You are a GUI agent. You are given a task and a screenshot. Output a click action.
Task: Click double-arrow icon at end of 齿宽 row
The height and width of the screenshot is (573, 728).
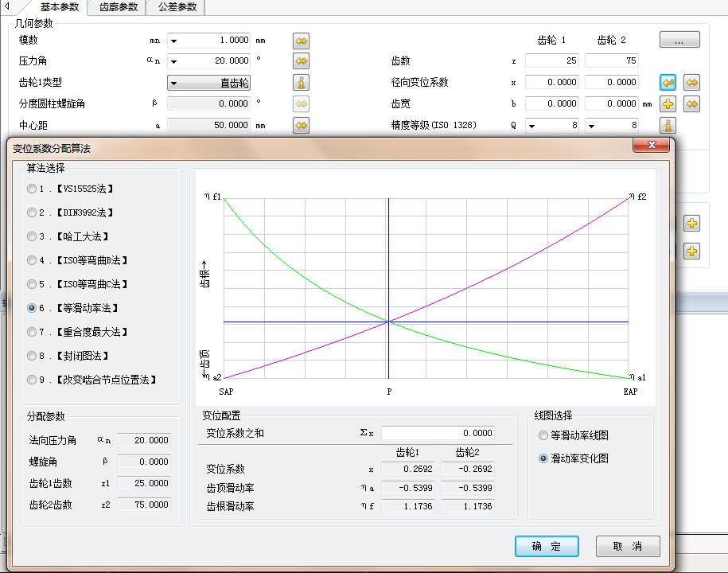691,104
